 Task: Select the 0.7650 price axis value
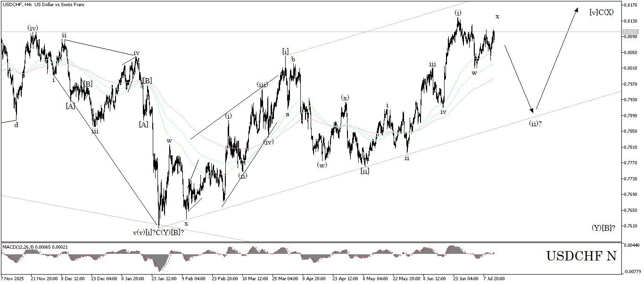(631, 210)
